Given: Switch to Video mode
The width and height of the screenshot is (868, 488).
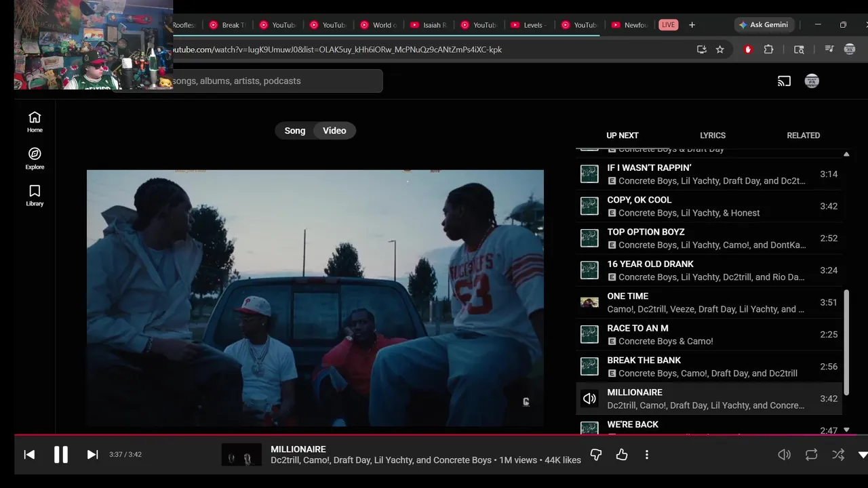Looking at the screenshot, I should pyautogui.click(x=334, y=131).
